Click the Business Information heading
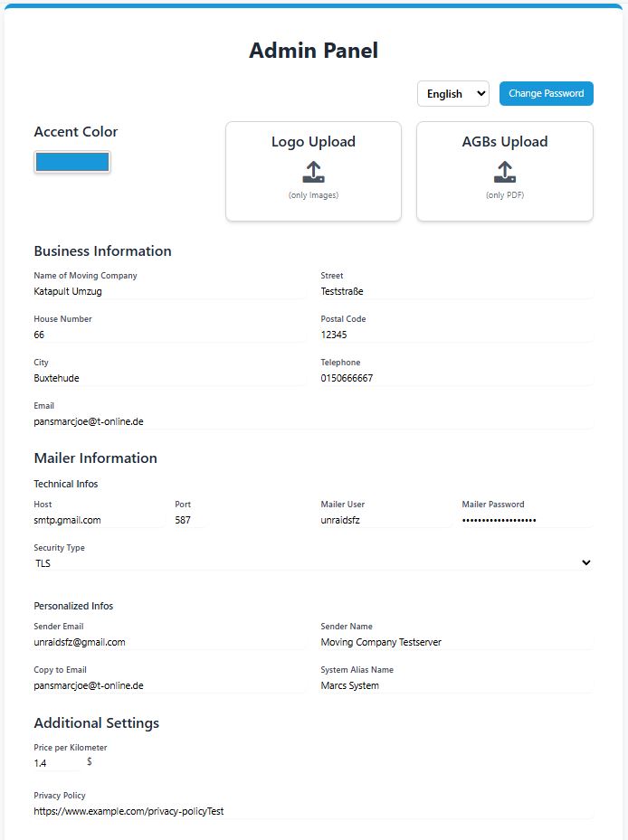This screenshot has width=628, height=840. [102, 251]
